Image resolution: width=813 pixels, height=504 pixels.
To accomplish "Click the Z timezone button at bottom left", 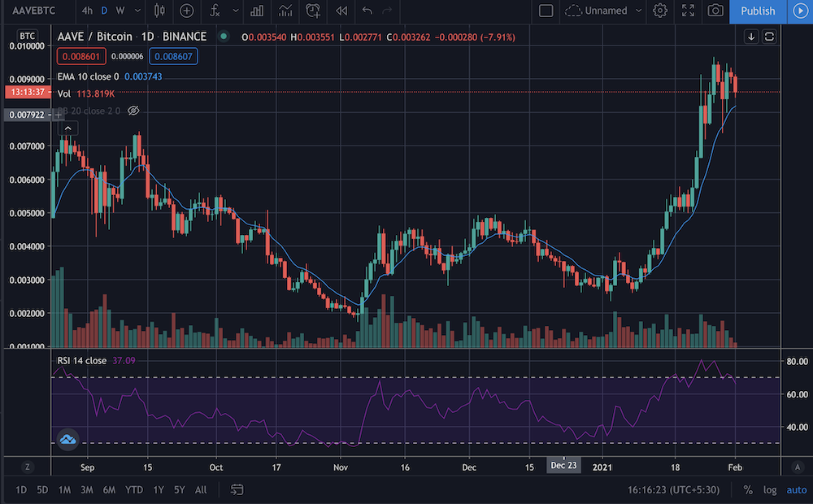I will pos(28,467).
